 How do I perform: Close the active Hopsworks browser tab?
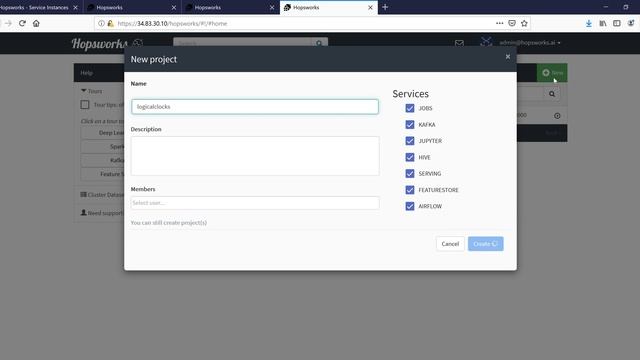(x=370, y=7)
